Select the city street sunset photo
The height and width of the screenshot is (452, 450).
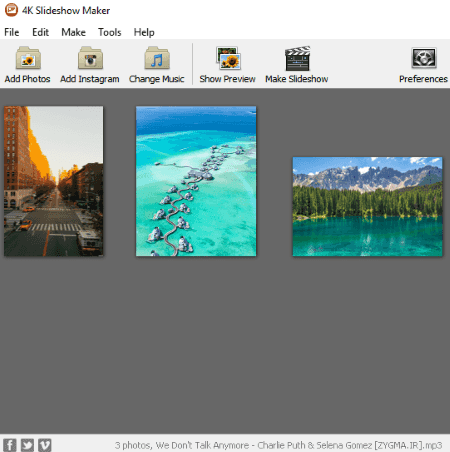click(53, 181)
